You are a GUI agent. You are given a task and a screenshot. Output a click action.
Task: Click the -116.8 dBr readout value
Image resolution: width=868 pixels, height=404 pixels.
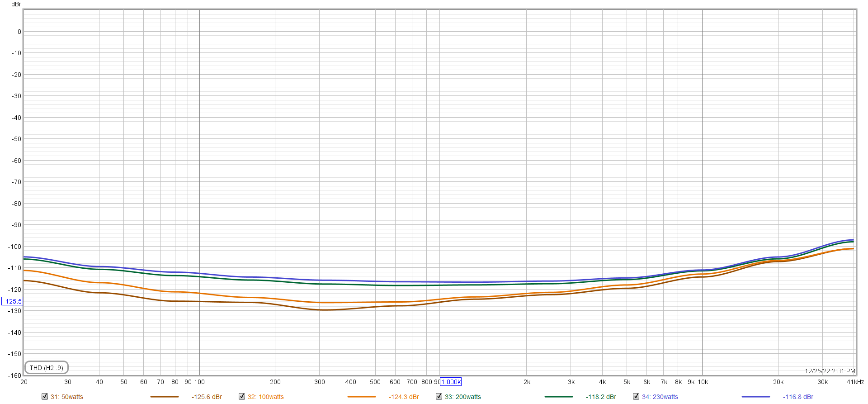pyautogui.click(x=798, y=397)
